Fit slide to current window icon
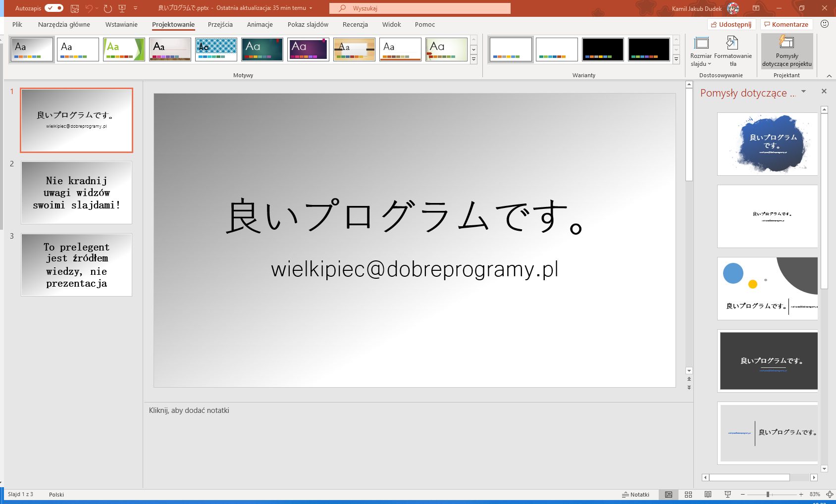This screenshot has width=836, height=504. click(x=830, y=494)
